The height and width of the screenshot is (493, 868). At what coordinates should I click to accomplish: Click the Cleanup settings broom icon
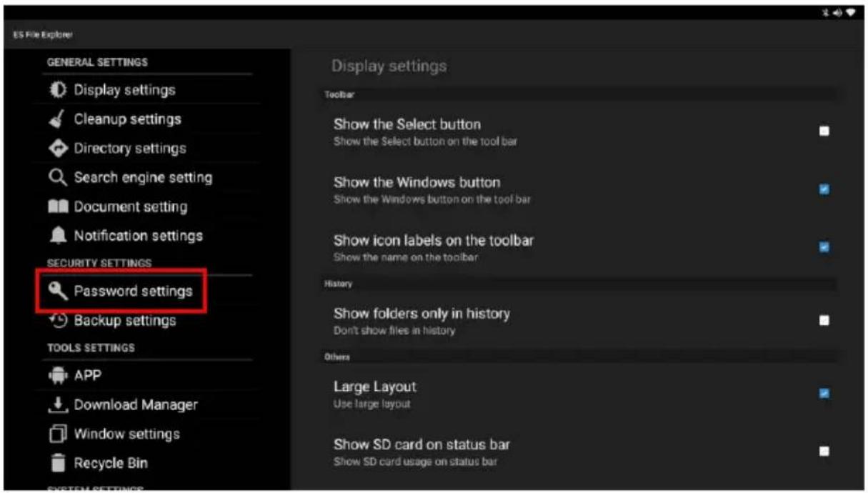(58, 119)
